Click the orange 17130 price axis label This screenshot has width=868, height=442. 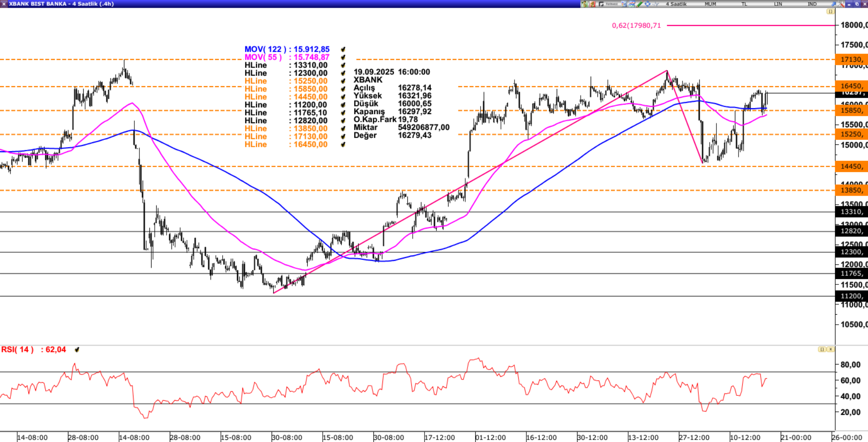851,59
